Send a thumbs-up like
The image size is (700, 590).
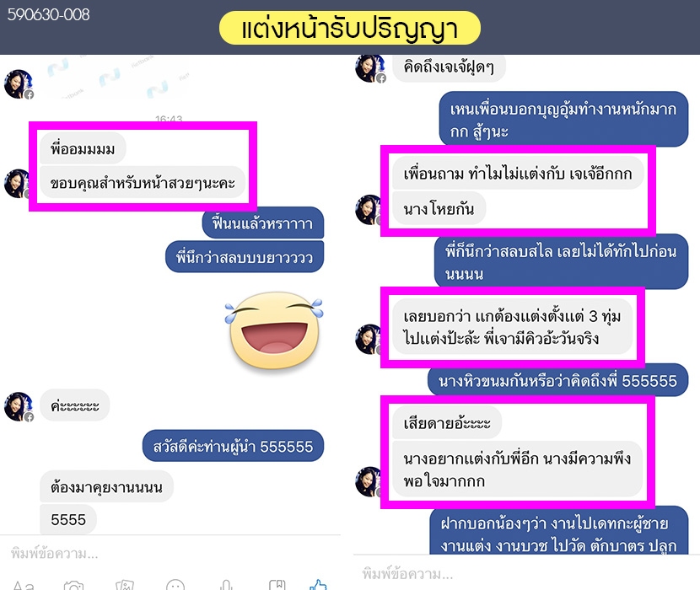click(318, 585)
